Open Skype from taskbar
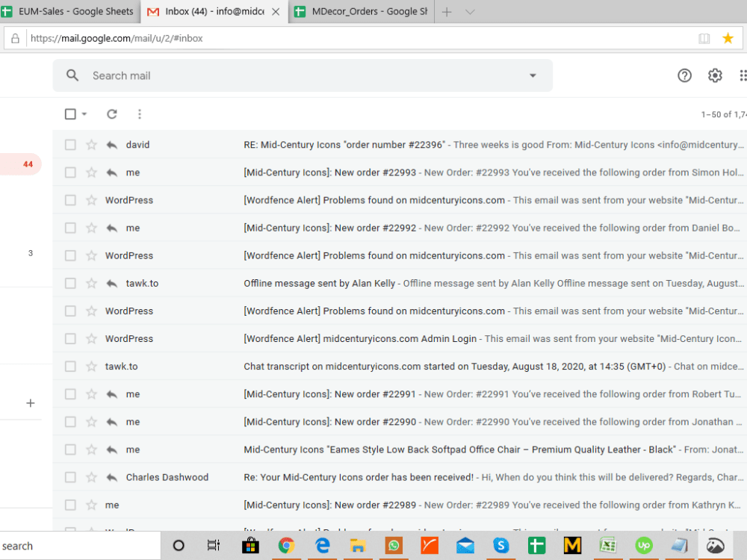The image size is (747, 560). pos(500,546)
